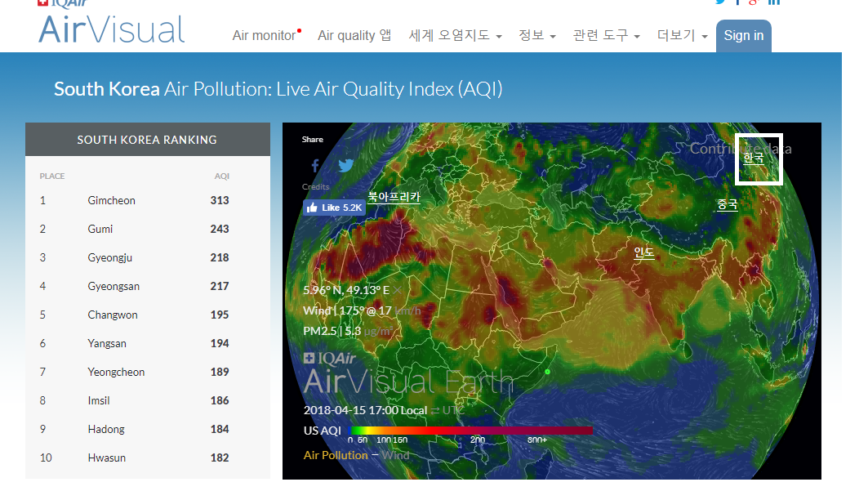Expand the 관련 도구 dropdown

click(606, 36)
